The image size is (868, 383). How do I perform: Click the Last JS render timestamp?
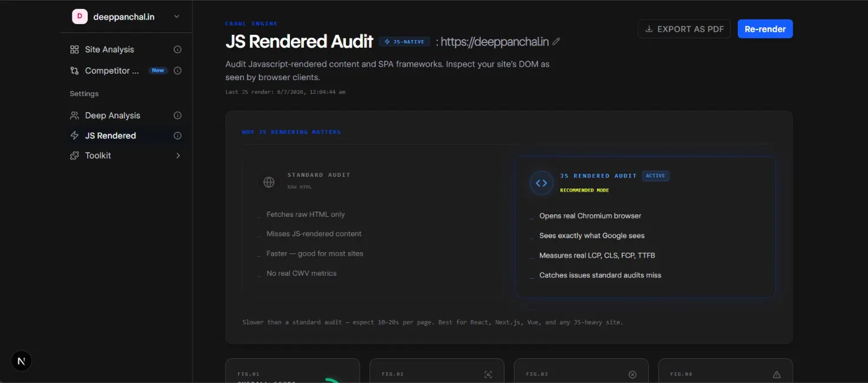point(285,92)
